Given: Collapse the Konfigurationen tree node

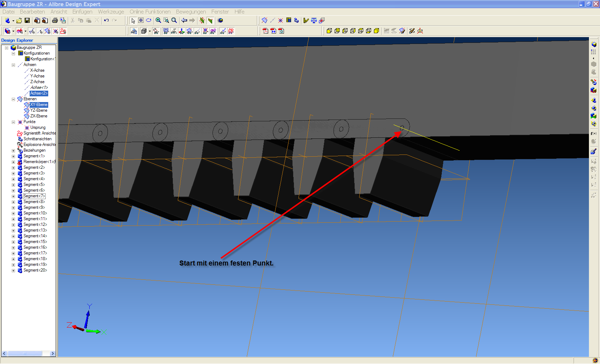Looking at the screenshot, I should pyautogui.click(x=14, y=54).
